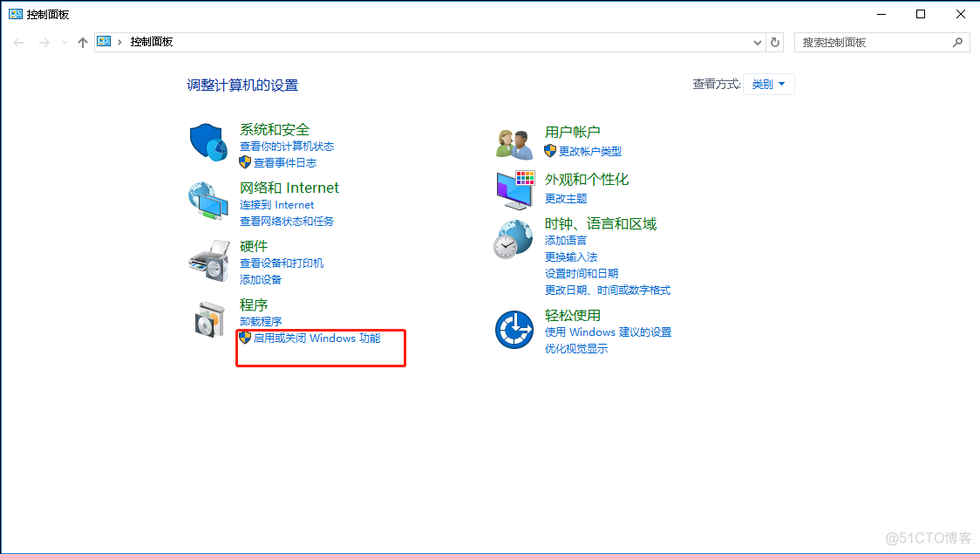Screen dimensions: 980x554
Task: Open the 程序 category heading
Action: point(254,305)
